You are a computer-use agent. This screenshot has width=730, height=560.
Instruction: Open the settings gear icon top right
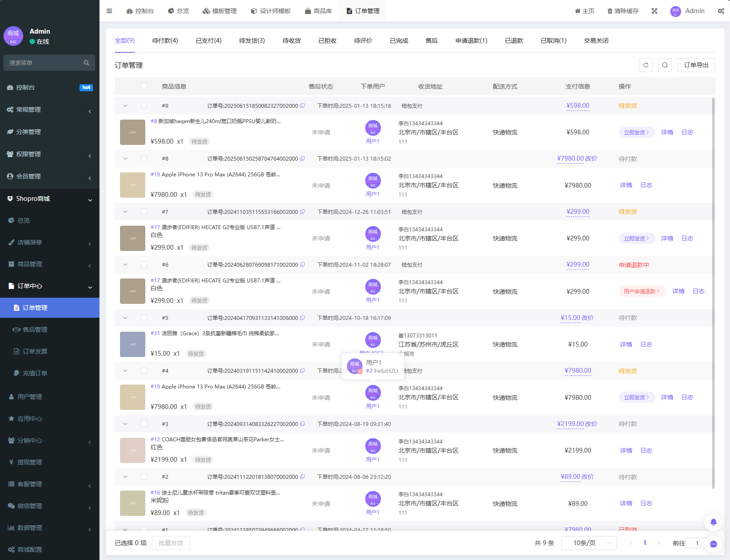pos(721,11)
